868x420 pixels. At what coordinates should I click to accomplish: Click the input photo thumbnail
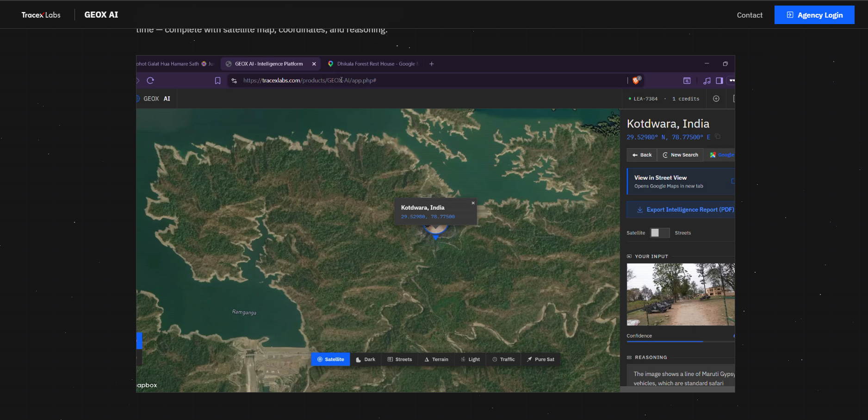coord(680,295)
